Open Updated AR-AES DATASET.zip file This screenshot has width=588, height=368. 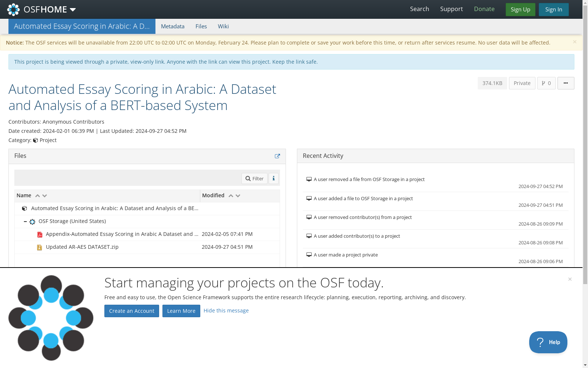point(82,247)
